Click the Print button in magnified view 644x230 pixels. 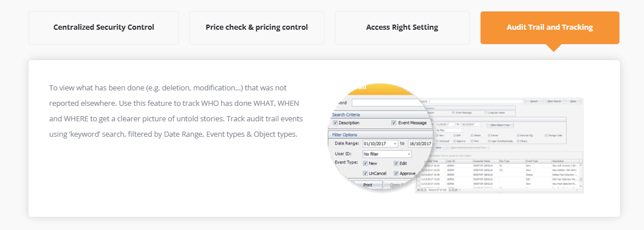coord(367,185)
